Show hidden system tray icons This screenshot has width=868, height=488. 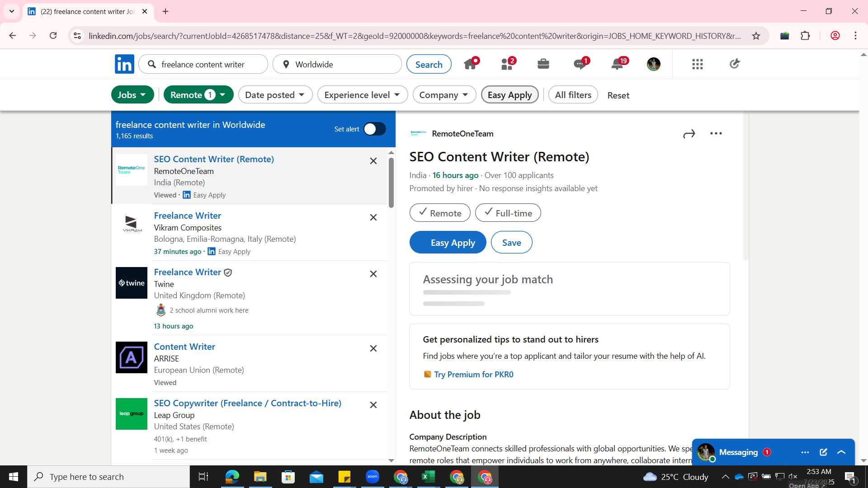[x=725, y=477]
